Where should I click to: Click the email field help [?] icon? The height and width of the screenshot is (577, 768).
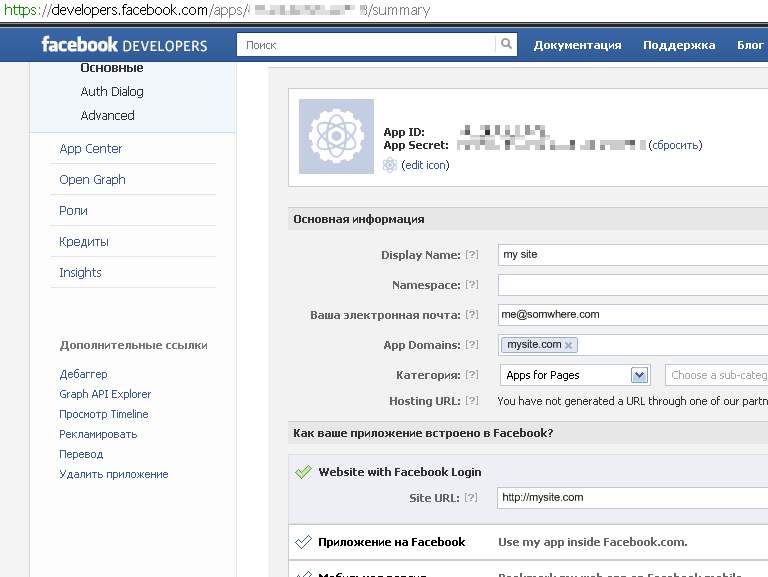pyautogui.click(x=472, y=314)
